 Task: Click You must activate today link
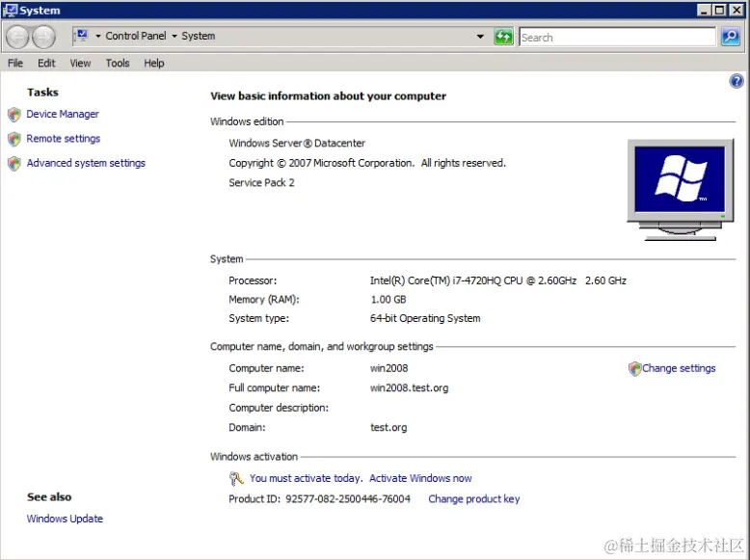(307, 478)
